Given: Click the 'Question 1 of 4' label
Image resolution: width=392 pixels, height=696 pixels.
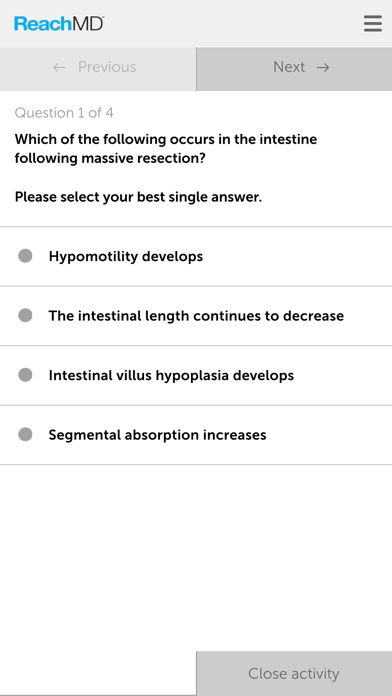Looking at the screenshot, I should pos(64,113).
